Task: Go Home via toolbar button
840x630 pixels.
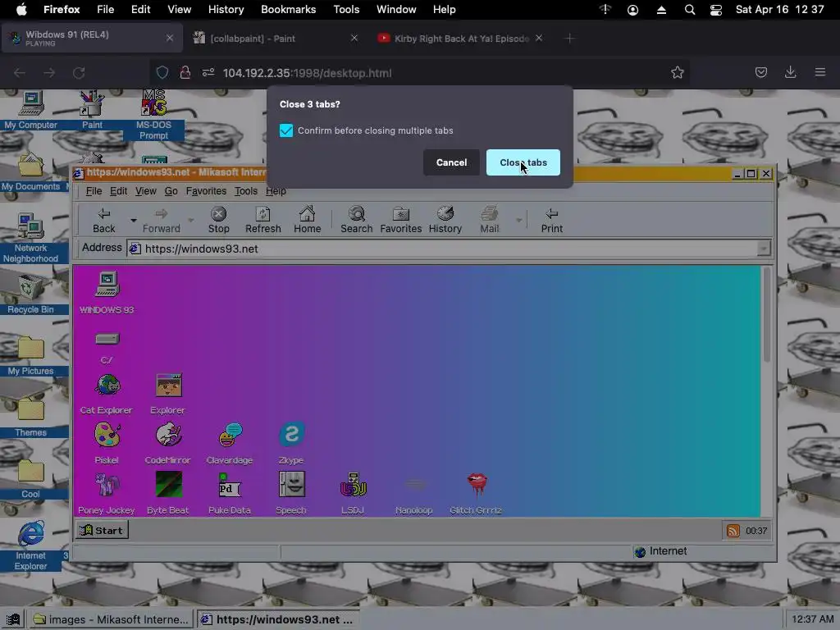Action: pyautogui.click(x=307, y=221)
